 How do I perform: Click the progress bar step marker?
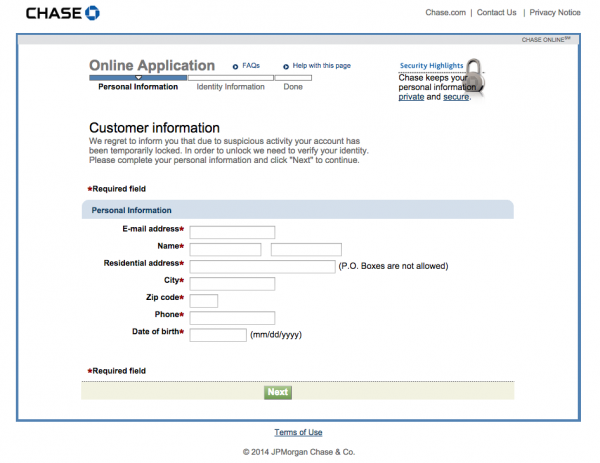tap(139, 78)
